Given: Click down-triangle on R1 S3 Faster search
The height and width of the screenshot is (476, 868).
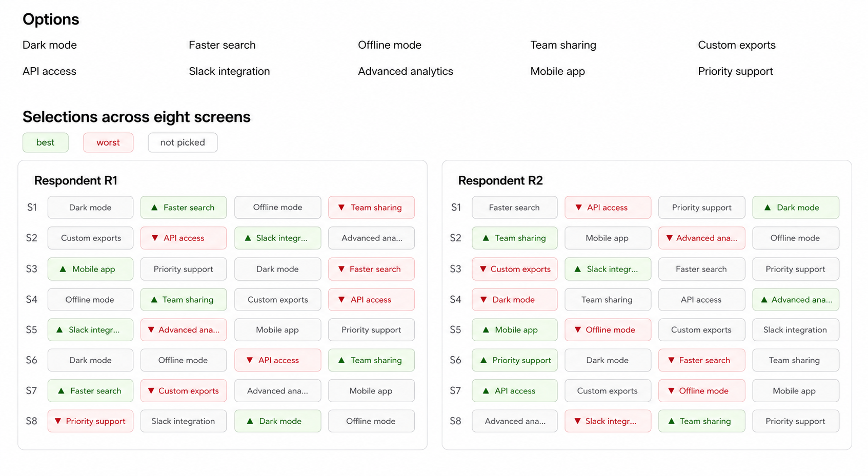Looking at the screenshot, I should (x=341, y=269).
